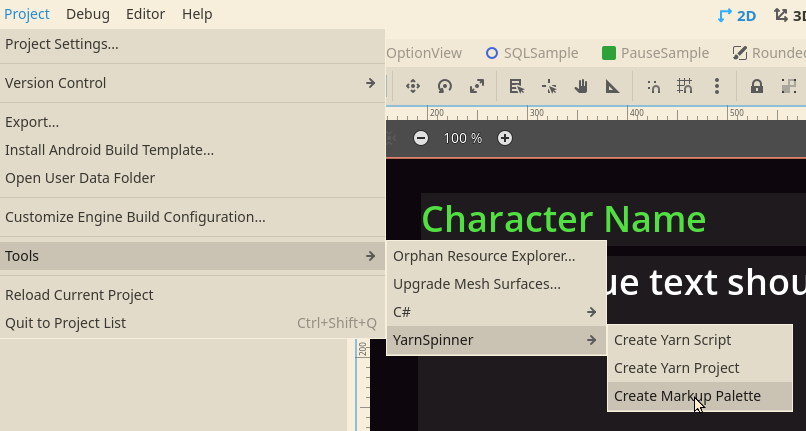Select the Rotate mode tool icon
The height and width of the screenshot is (431, 806).
click(445, 86)
